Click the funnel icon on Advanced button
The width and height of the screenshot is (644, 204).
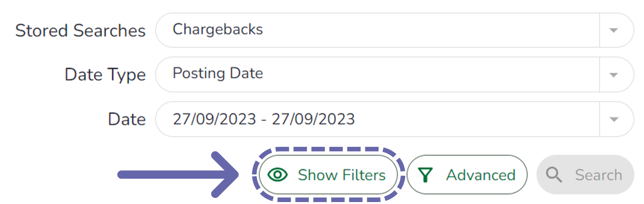pyautogui.click(x=425, y=175)
